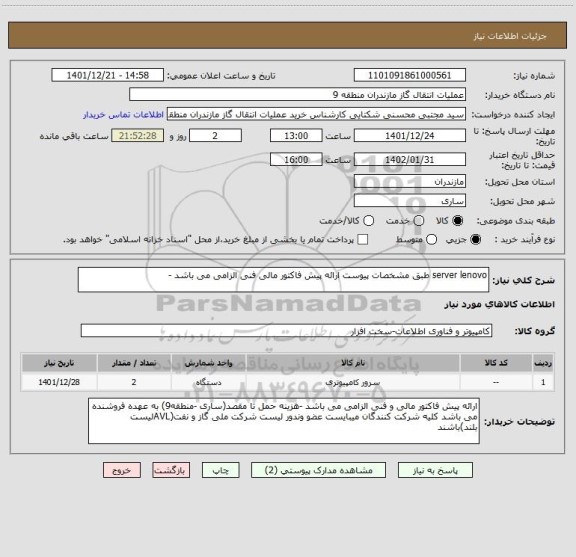Select the کالا radio button
This screenshot has width=576, height=557.
click(x=458, y=221)
